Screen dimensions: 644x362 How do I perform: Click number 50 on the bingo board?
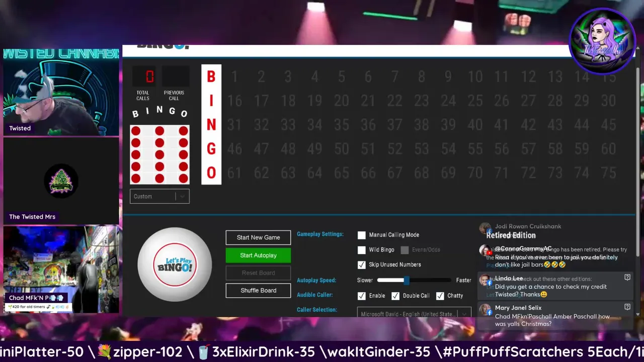pos(342,148)
